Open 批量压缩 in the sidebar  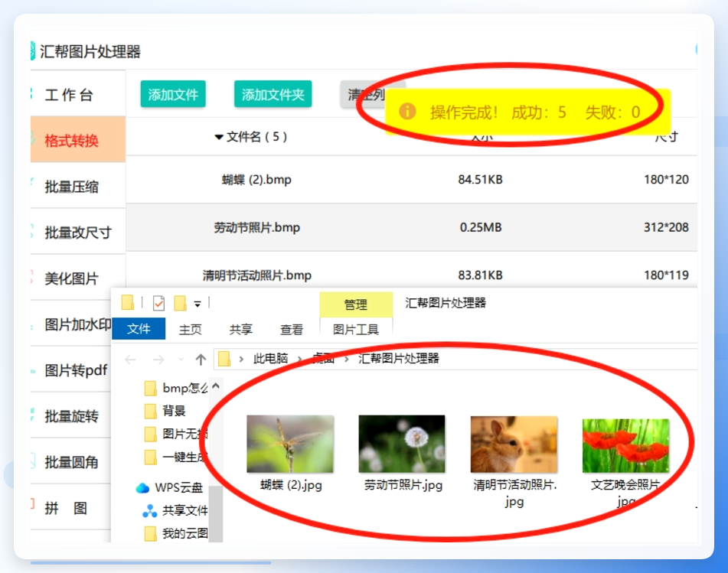click(x=78, y=186)
